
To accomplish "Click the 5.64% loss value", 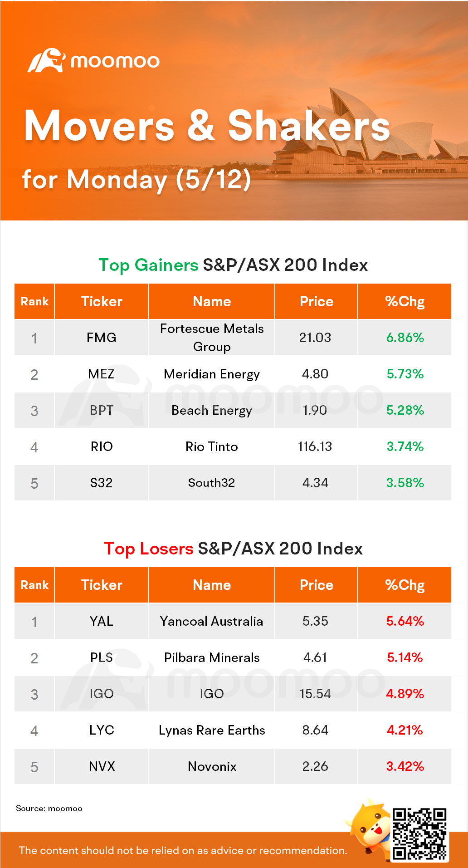I will pyautogui.click(x=405, y=621).
